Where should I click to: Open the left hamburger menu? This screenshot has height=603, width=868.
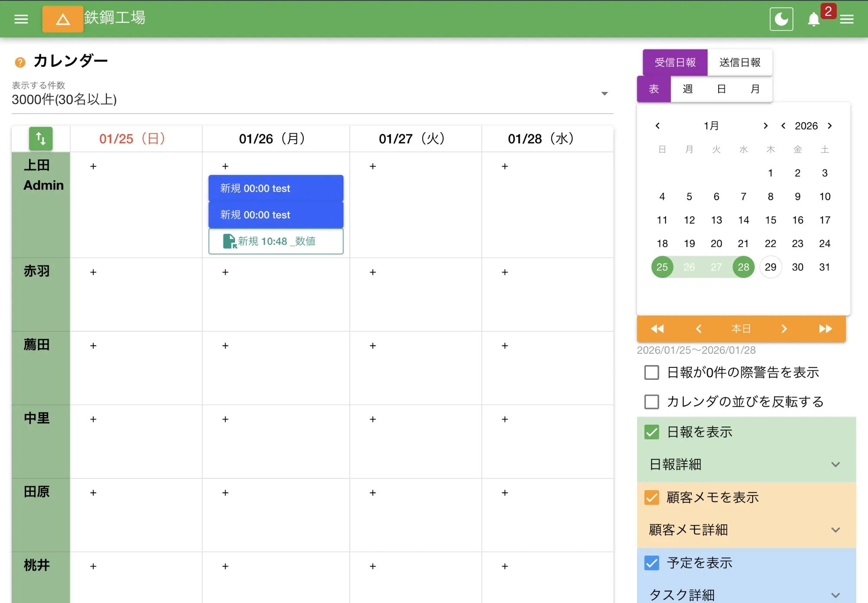(x=21, y=19)
